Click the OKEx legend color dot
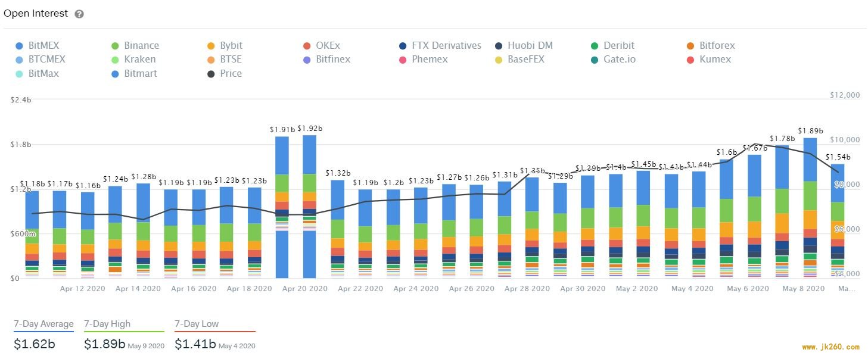 307,46
